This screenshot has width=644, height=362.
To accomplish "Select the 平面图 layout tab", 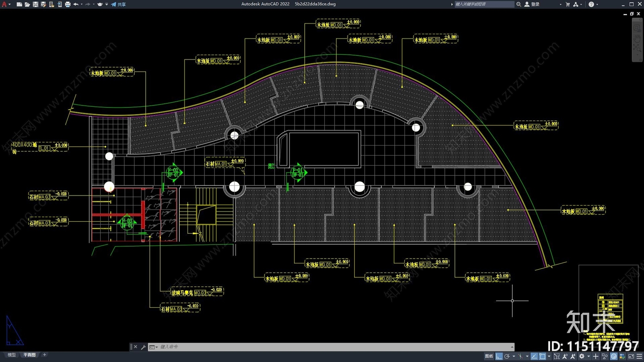I will point(29,355).
